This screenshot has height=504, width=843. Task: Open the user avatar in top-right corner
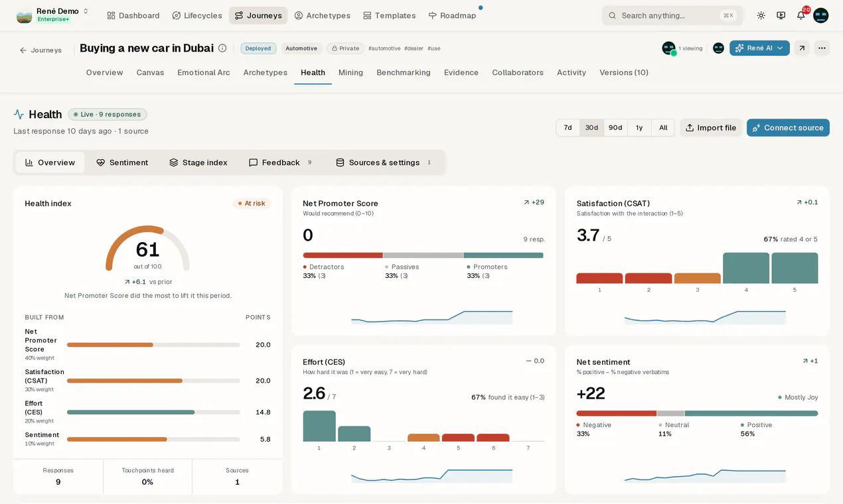821,15
